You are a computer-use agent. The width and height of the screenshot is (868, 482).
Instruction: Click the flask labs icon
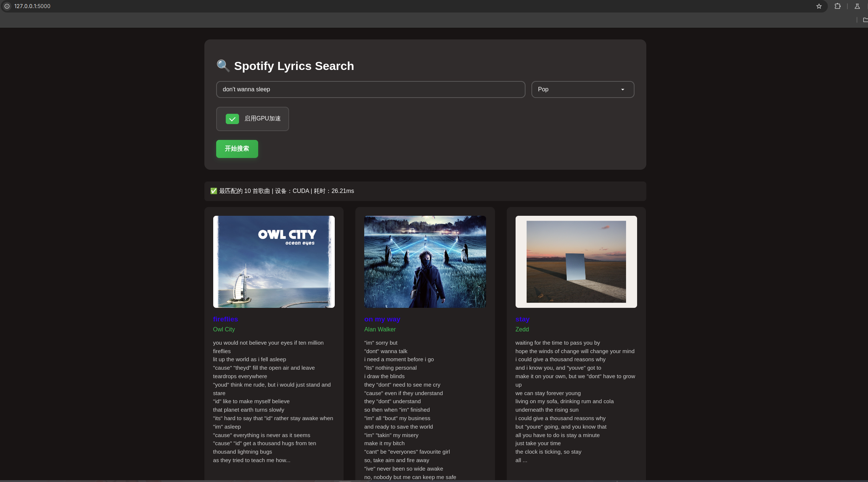click(857, 6)
